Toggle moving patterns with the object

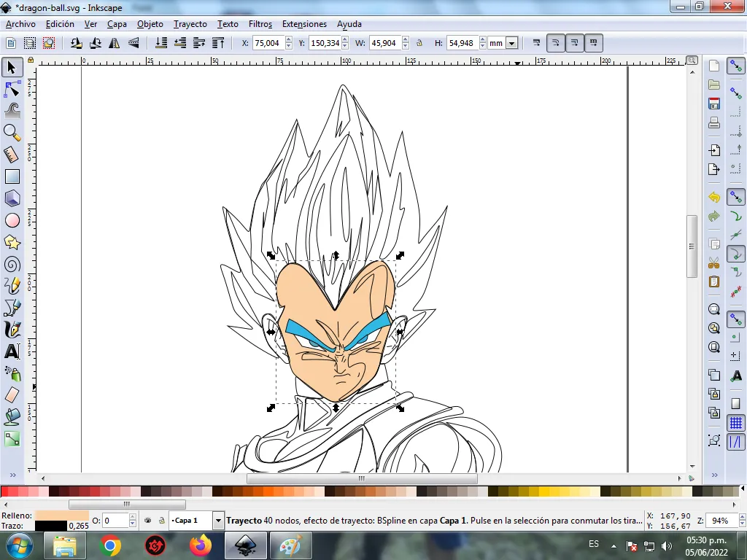(x=594, y=43)
